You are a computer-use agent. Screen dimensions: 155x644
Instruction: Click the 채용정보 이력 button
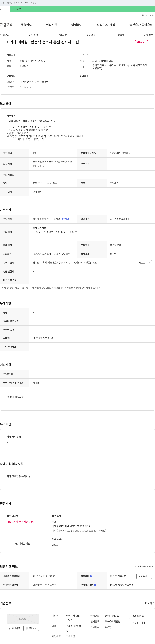point(139,623)
